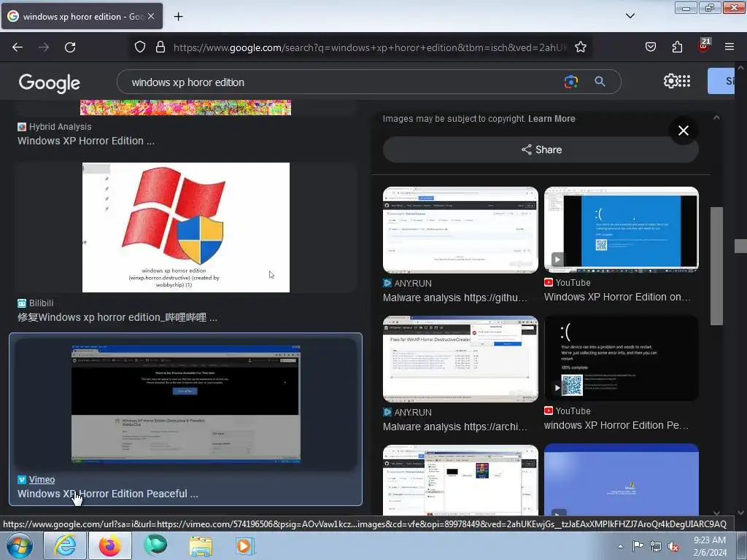
Task: Select the windows xp horor edition tab
Action: pyautogui.click(x=82, y=16)
